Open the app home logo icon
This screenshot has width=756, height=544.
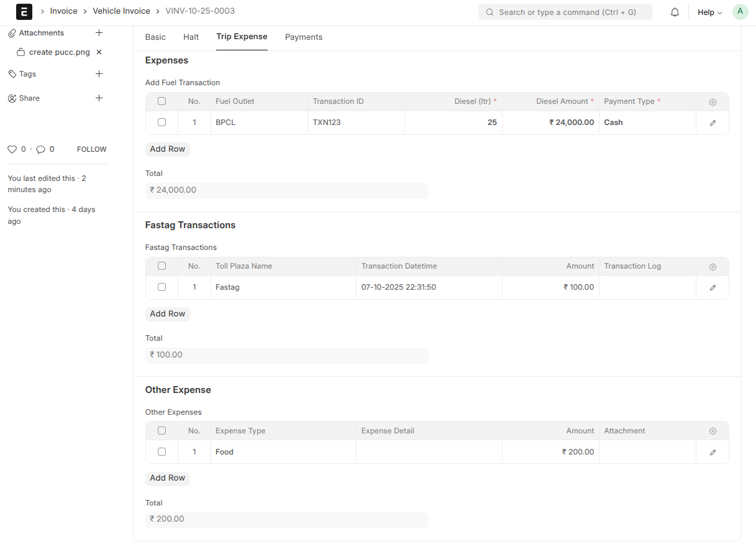(x=24, y=12)
